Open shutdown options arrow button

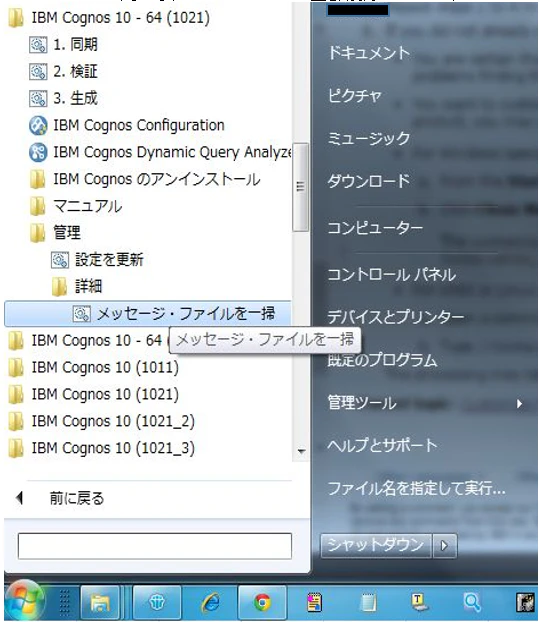(x=445, y=546)
